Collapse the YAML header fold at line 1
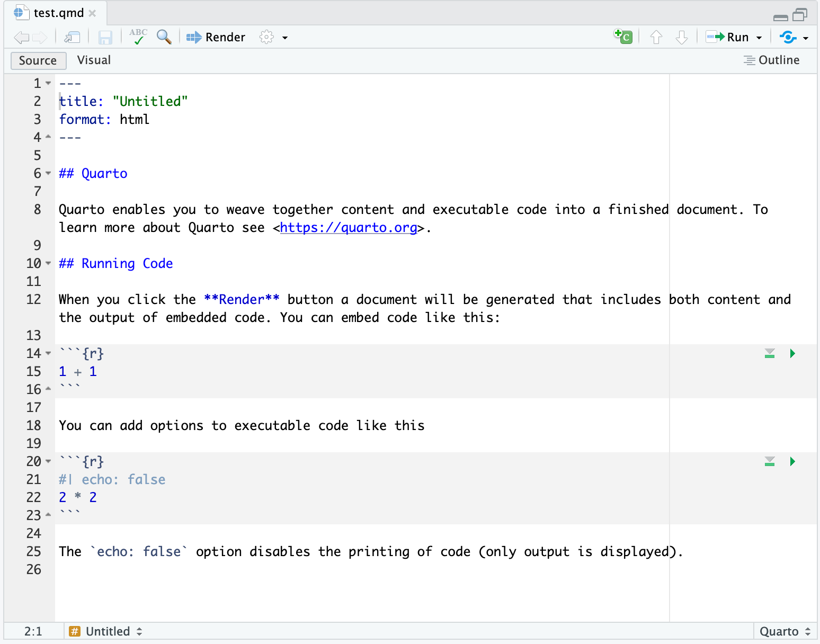The image size is (820, 644). click(x=48, y=83)
